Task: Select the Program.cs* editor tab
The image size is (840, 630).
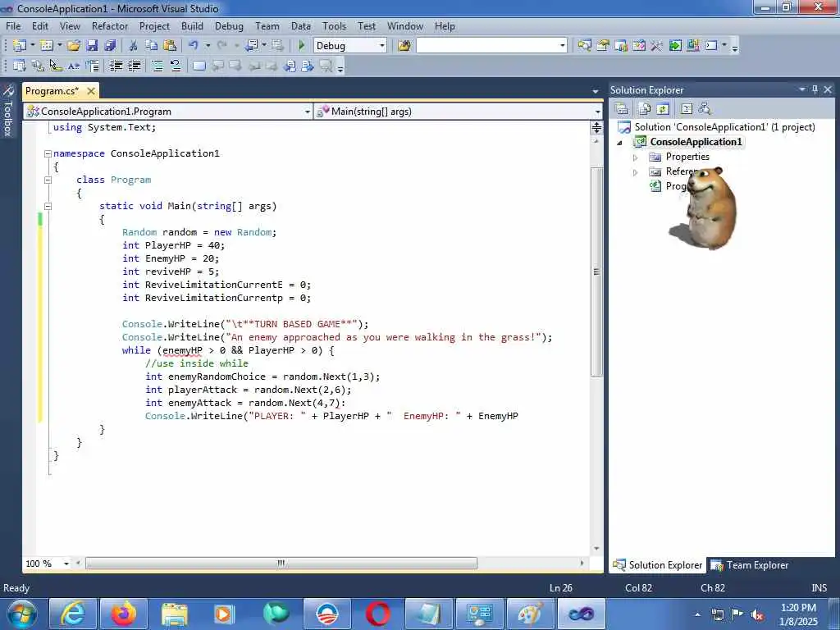Action: click(52, 91)
